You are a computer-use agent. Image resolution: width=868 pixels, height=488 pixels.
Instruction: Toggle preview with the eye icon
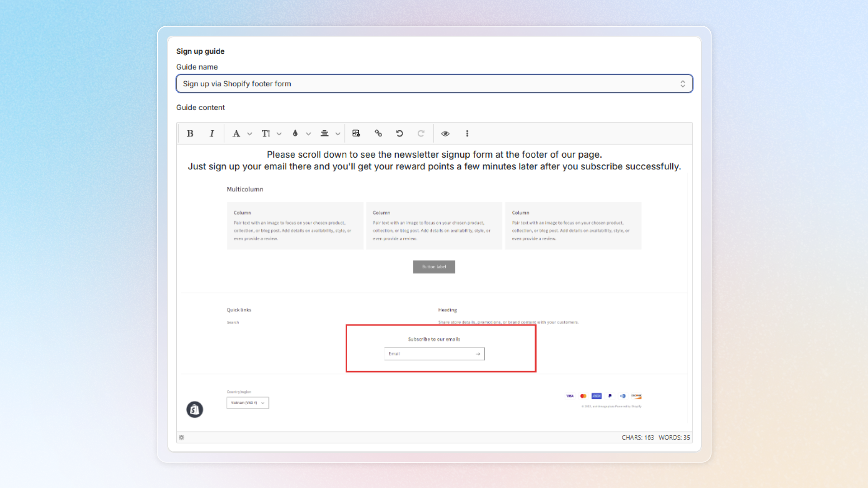[x=445, y=133]
